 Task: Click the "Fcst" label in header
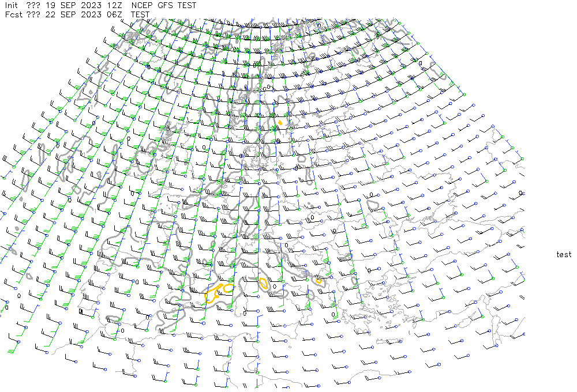tap(14, 14)
